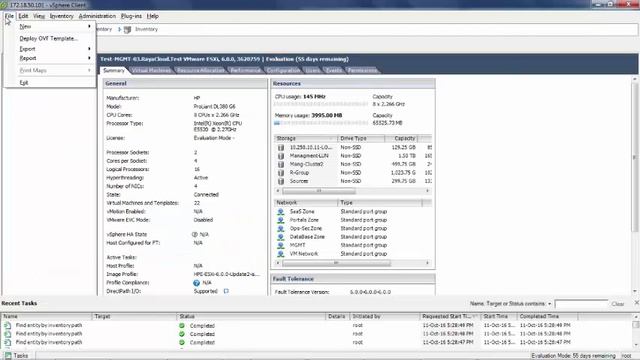Screen dimensions: 640x360
Task: Switch to the Permissions tab
Action: (362, 70)
